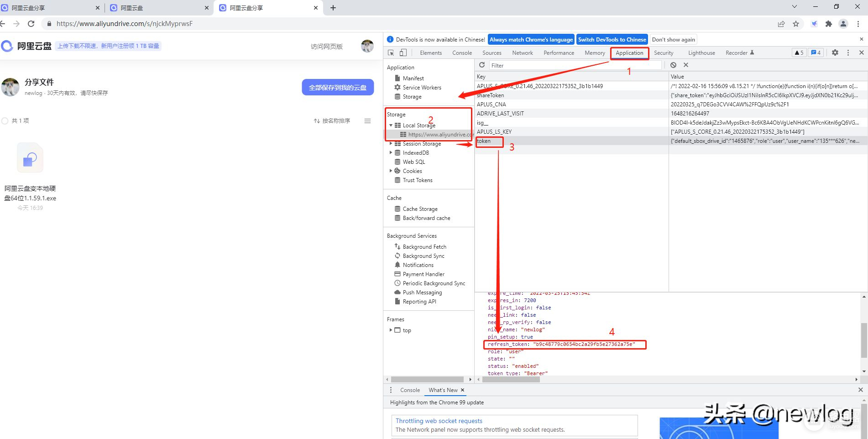The image size is (868, 439).
Task: Open the Lighthouse tab
Action: [701, 53]
